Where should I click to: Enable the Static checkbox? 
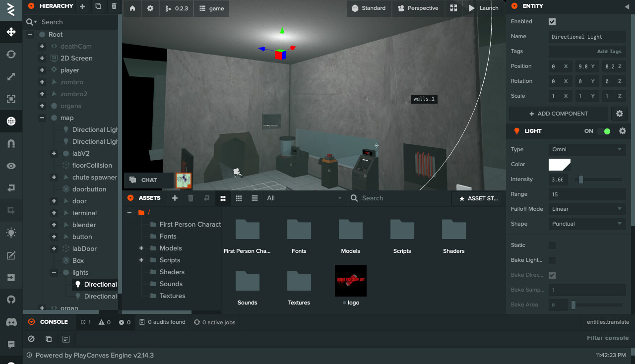[552, 245]
